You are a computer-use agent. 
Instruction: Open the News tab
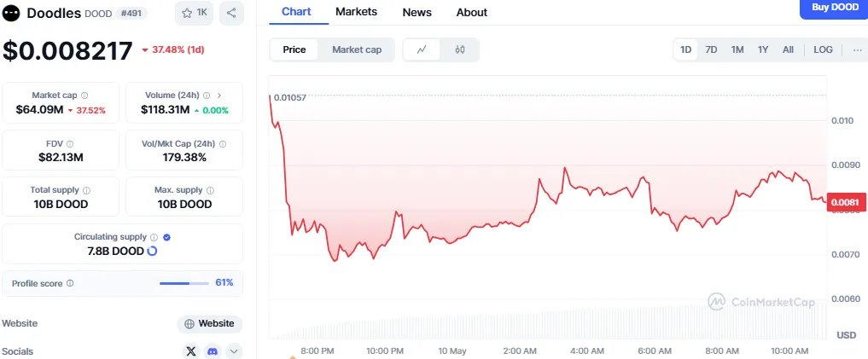(417, 12)
